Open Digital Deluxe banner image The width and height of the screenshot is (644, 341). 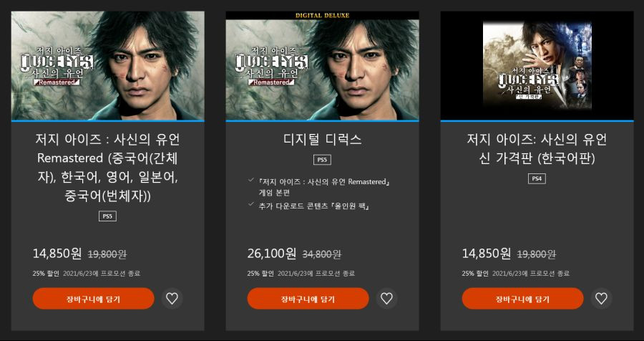click(x=323, y=66)
